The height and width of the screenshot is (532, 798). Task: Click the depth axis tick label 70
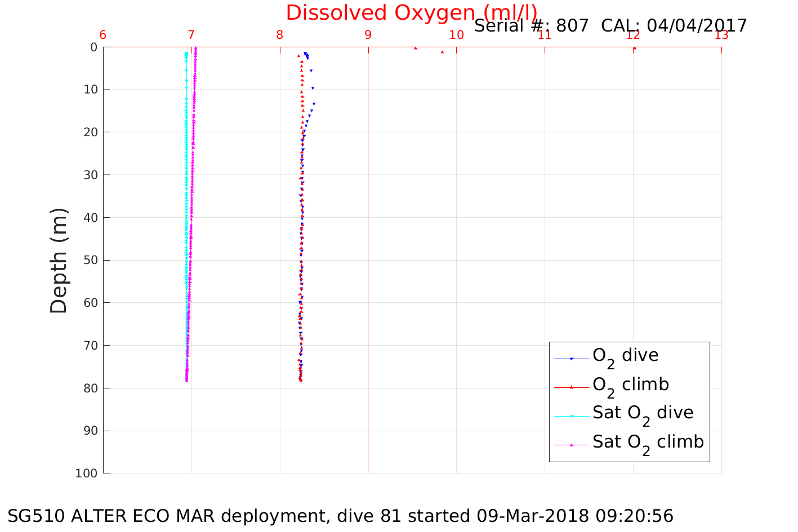point(90,346)
